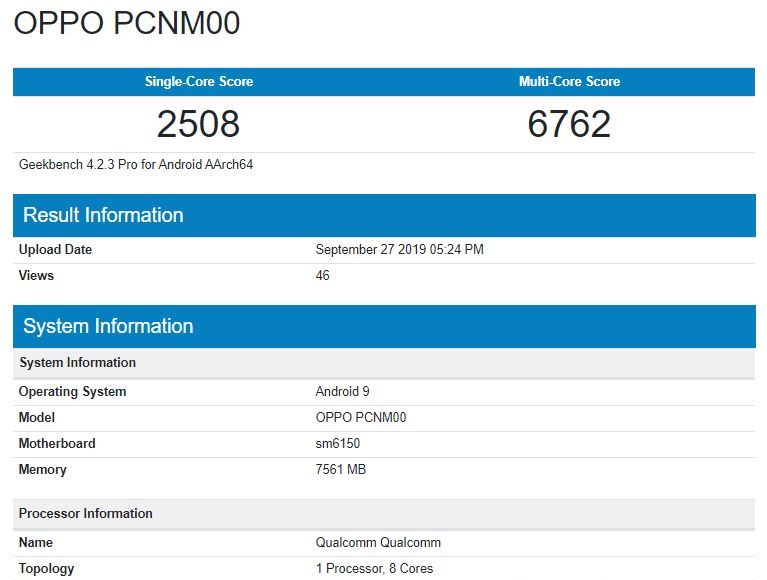Click the Geekbench 4.2.3 Pro version text
Screen dimensions: 767x580
click(136, 164)
